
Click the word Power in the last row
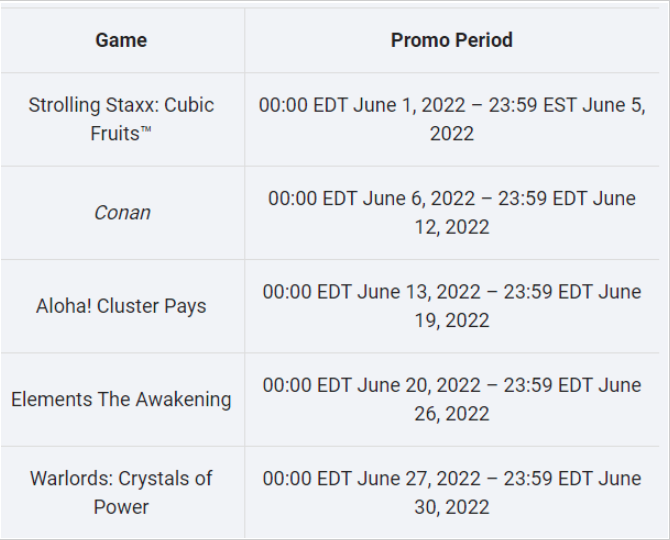121,507
